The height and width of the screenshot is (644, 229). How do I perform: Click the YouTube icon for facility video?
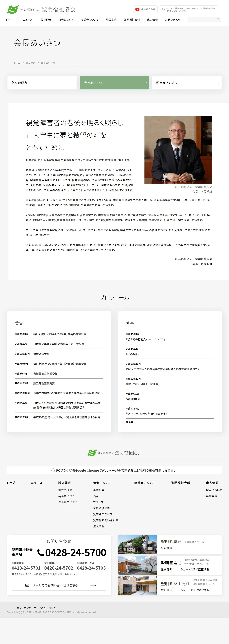point(137,9)
